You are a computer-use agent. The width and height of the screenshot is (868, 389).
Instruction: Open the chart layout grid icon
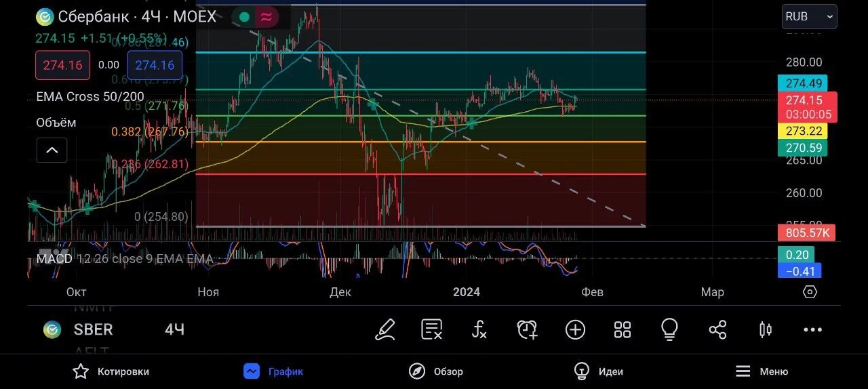(623, 330)
